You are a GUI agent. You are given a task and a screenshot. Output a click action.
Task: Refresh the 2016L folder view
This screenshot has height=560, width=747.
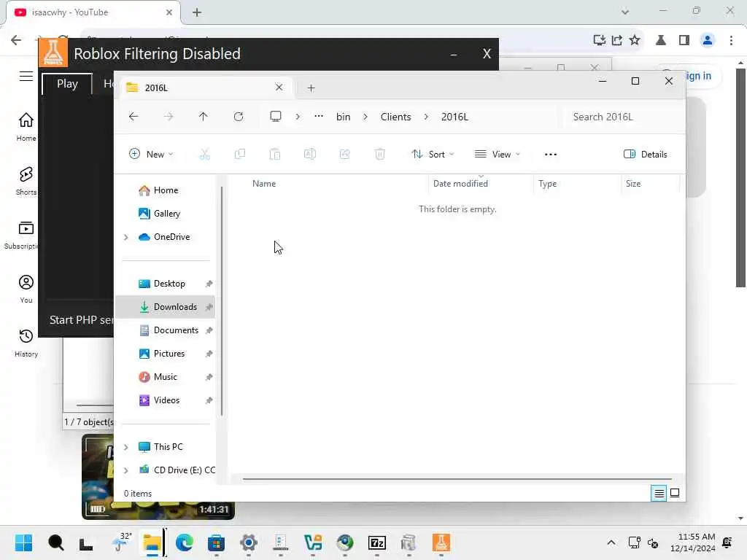tap(239, 117)
